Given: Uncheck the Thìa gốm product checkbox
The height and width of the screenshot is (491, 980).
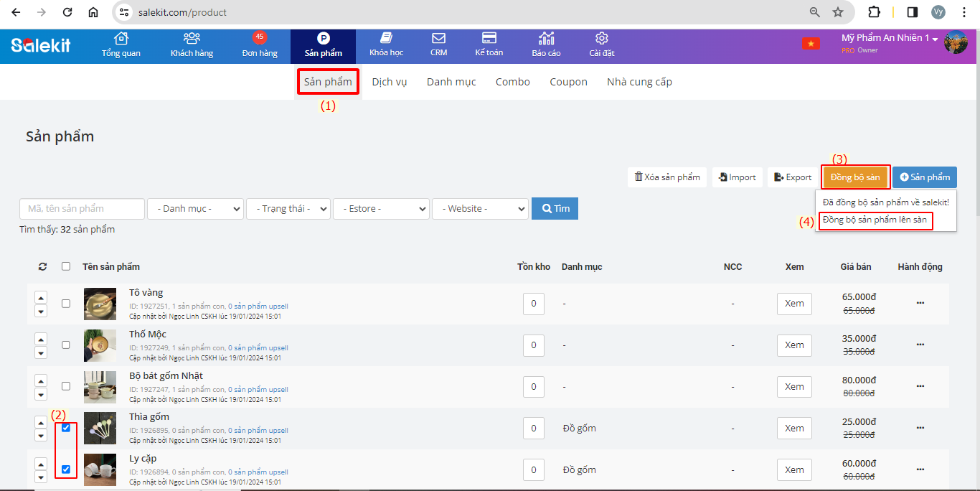Looking at the screenshot, I should pos(66,428).
